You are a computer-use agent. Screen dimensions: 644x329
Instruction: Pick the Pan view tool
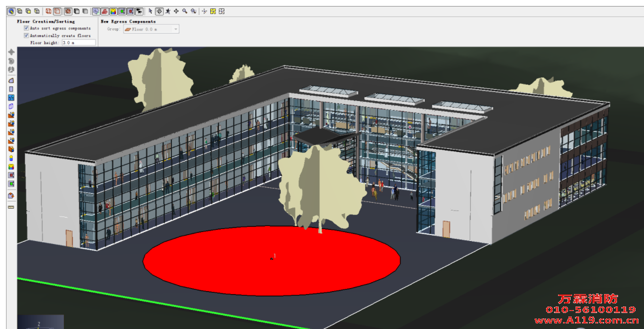pos(176,11)
